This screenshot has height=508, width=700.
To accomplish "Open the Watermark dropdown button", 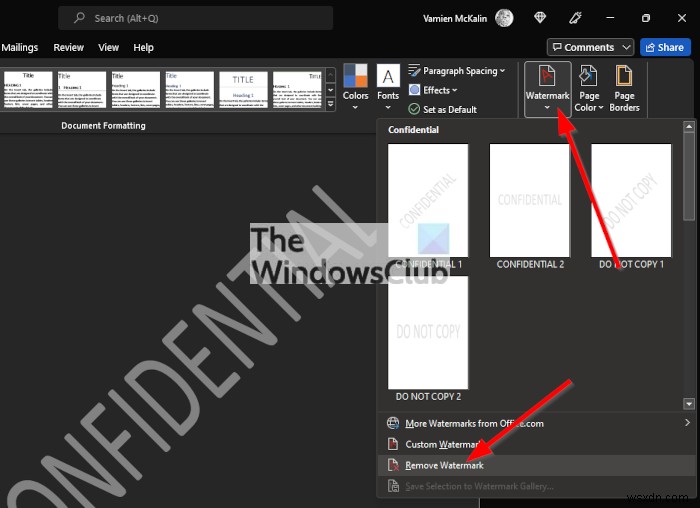I will pos(547,89).
